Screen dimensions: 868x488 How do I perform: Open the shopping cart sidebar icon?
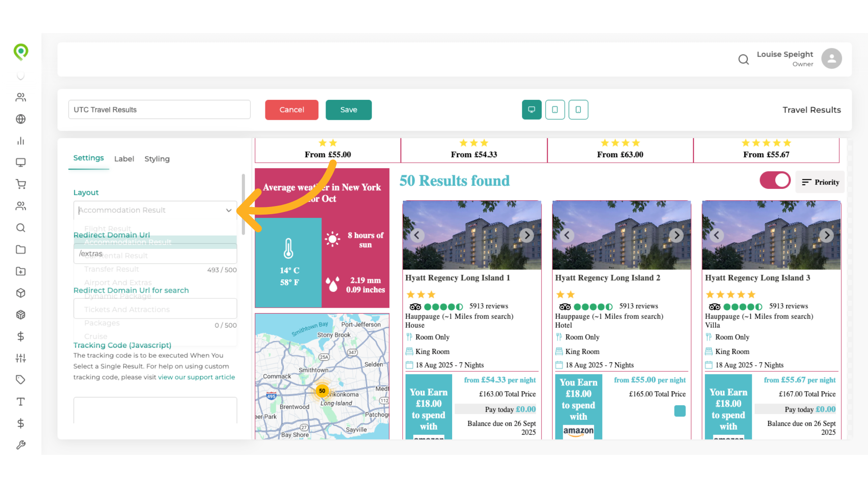tap(21, 184)
